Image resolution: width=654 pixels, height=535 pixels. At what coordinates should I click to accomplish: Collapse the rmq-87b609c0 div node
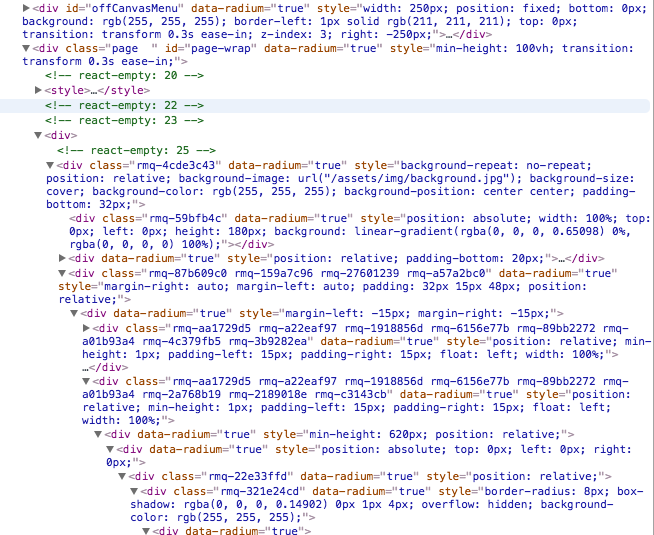coord(62,272)
